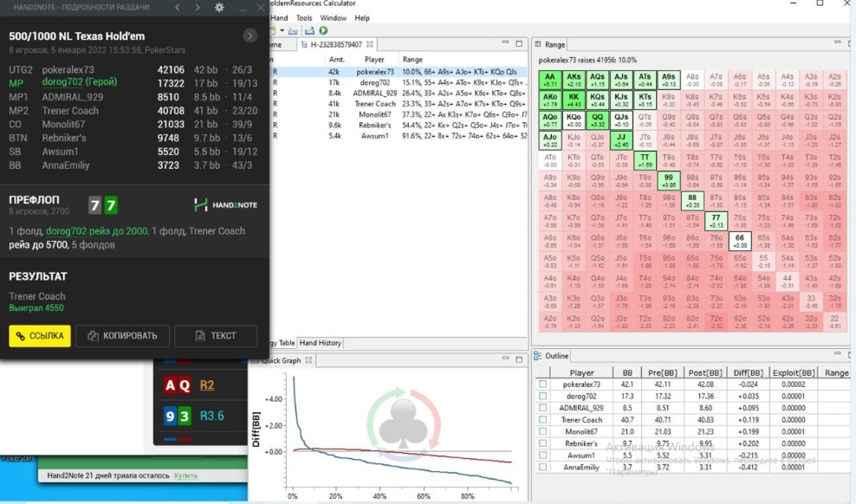
Task: Close the H-232838579407 tab
Action: click(x=370, y=44)
